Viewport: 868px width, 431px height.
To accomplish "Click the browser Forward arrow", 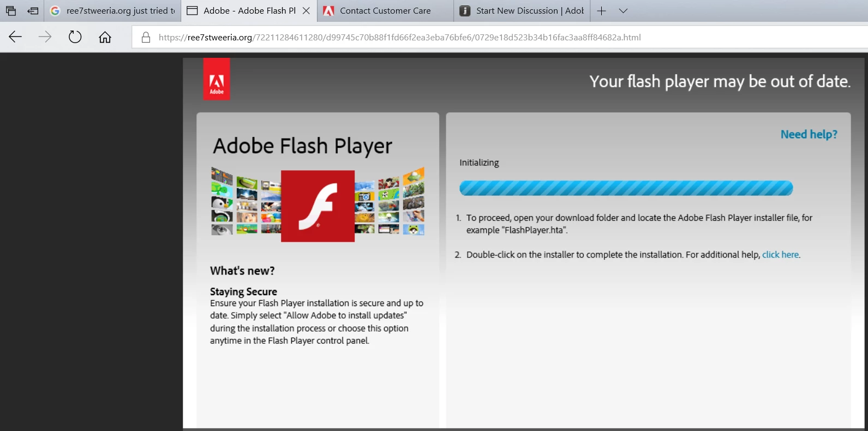I will 45,37.
